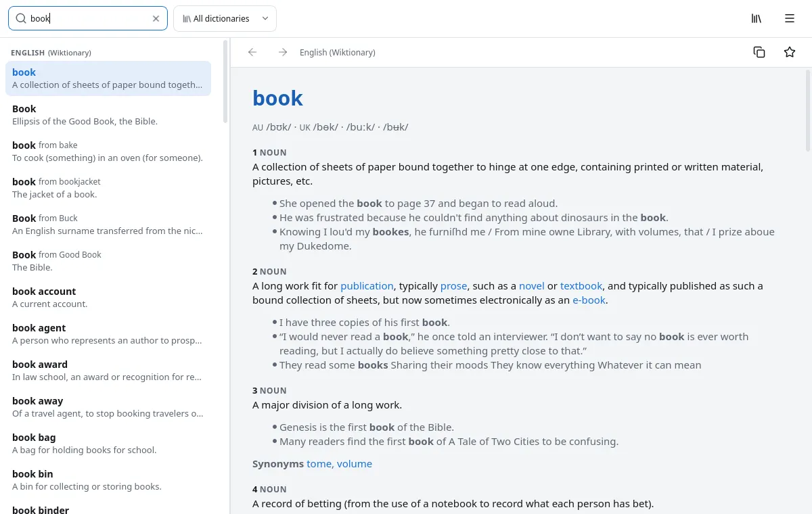This screenshot has width=812, height=514.
Task: Open the All dictionaries dropdown
Action: click(x=225, y=19)
